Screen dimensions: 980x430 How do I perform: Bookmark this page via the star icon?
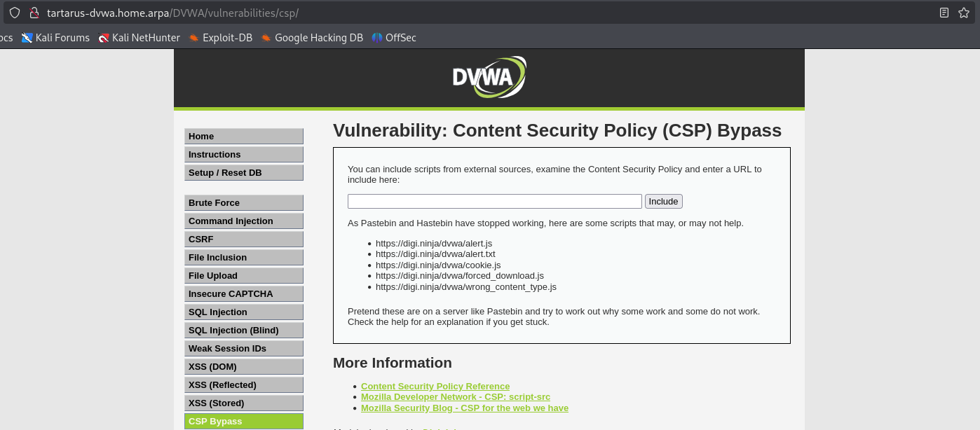964,12
